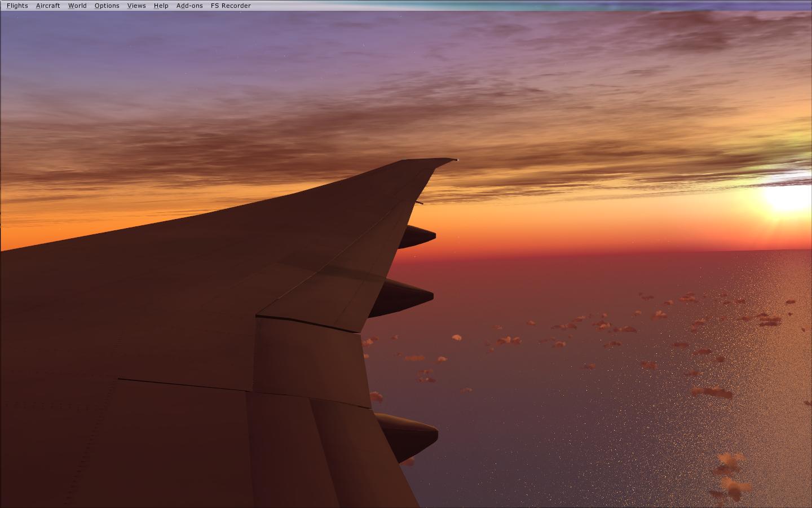Open the Help menu

tap(161, 6)
